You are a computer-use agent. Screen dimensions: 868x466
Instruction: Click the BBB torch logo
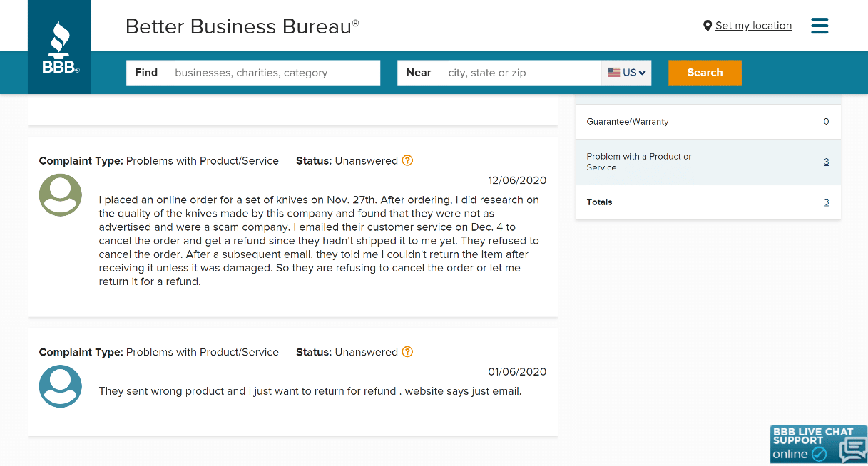(x=59, y=47)
